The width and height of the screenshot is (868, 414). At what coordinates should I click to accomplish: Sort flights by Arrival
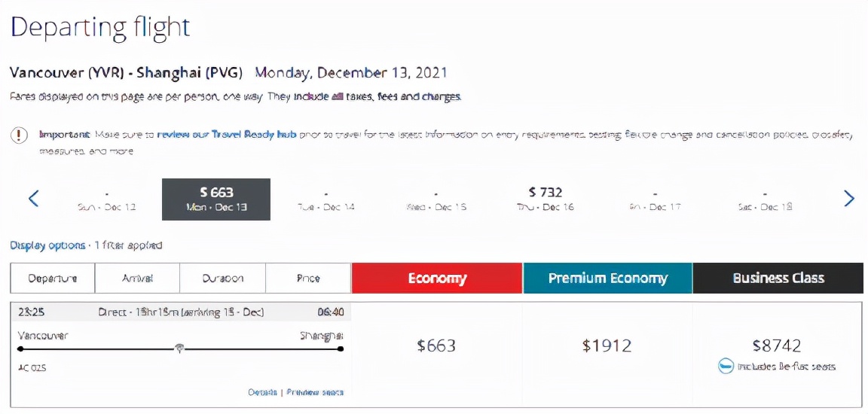coord(138,279)
